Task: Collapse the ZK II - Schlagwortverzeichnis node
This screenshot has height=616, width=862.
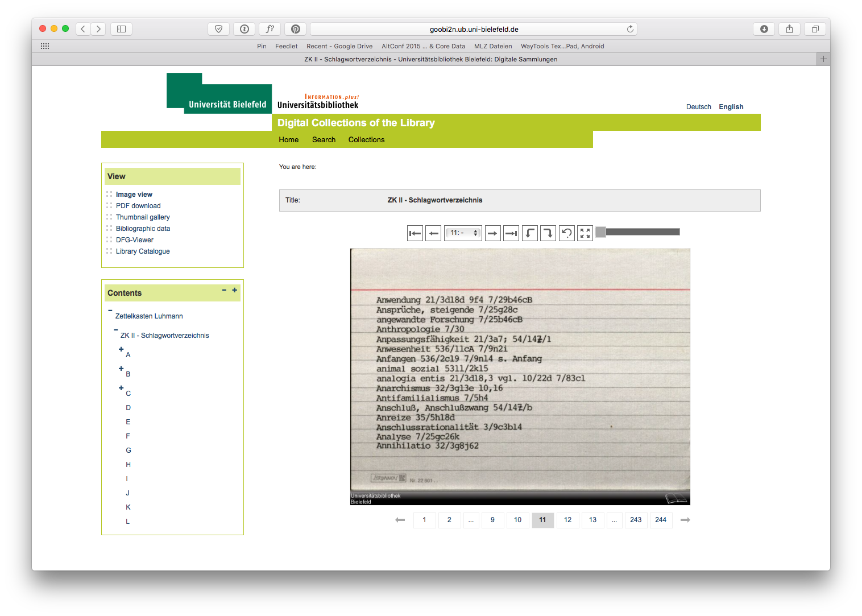Action: (x=115, y=330)
